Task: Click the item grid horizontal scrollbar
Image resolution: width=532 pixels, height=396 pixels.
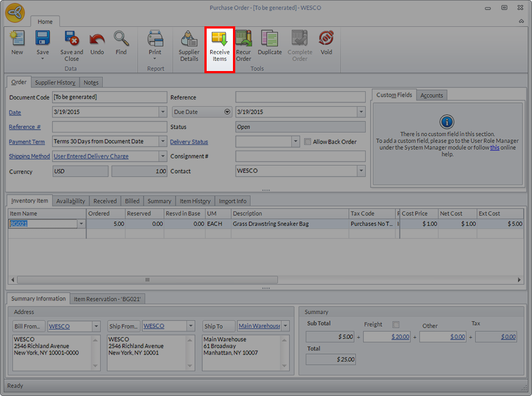Action: click(x=147, y=280)
